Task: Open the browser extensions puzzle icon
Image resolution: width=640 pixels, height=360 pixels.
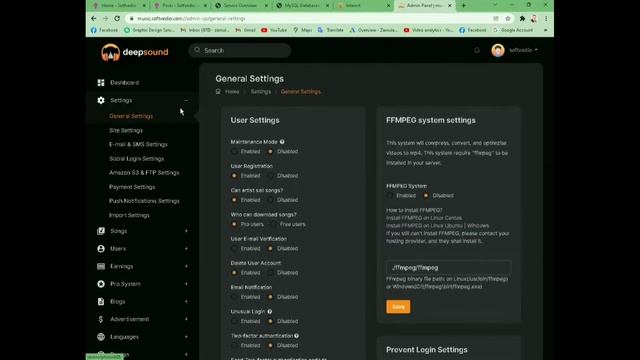Action: pyautogui.click(x=522, y=18)
